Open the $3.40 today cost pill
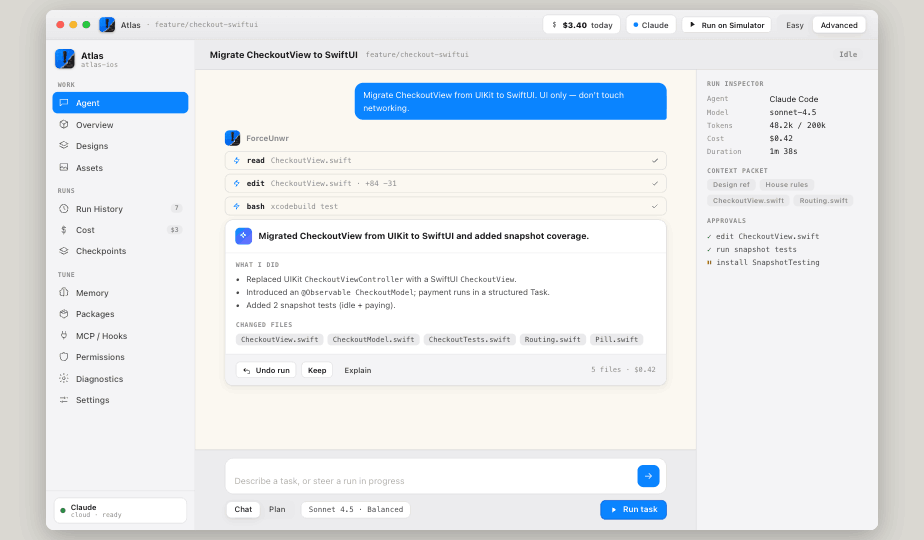This screenshot has height=540, width=924. tap(582, 25)
